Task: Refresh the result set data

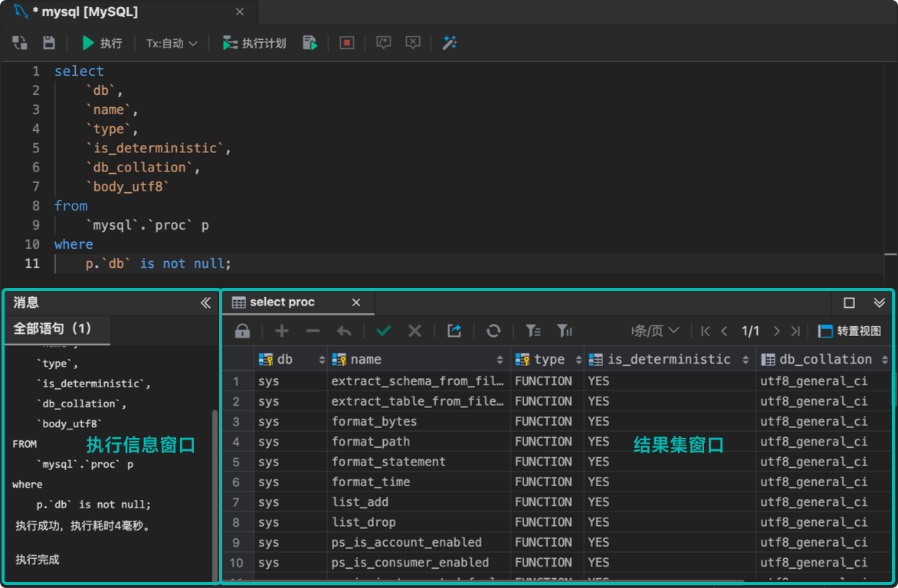Action: [x=493, y=331]
